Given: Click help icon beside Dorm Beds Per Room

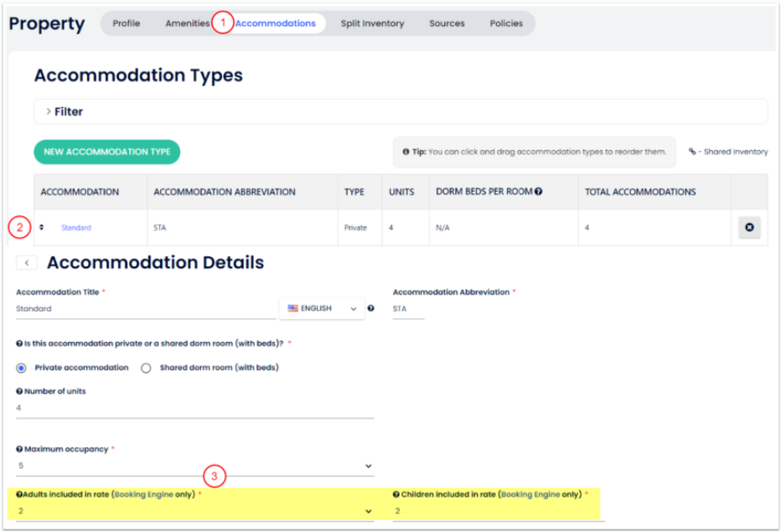Looking at the screenshot, I should click(x=538, y=192).
